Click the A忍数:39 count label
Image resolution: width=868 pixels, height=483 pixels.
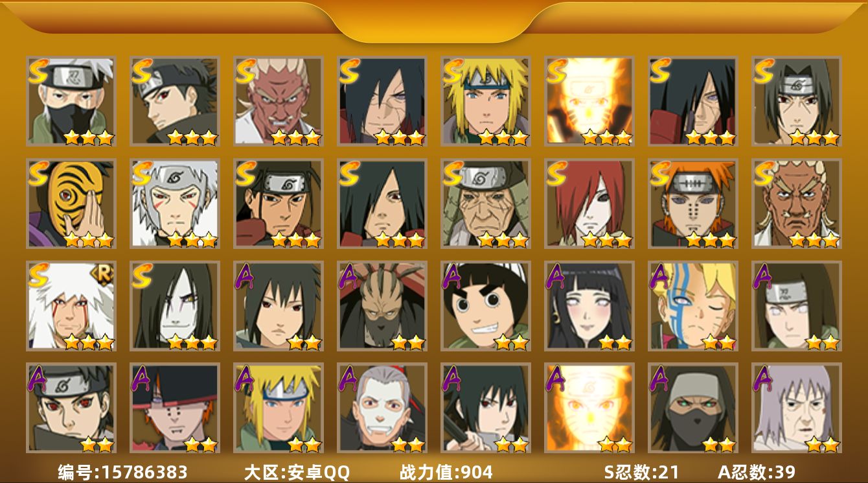pyautogui.click(x=757, y=472)
